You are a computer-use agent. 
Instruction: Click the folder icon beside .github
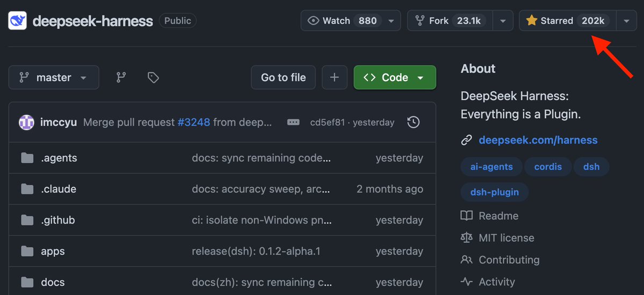pos(27,220)
